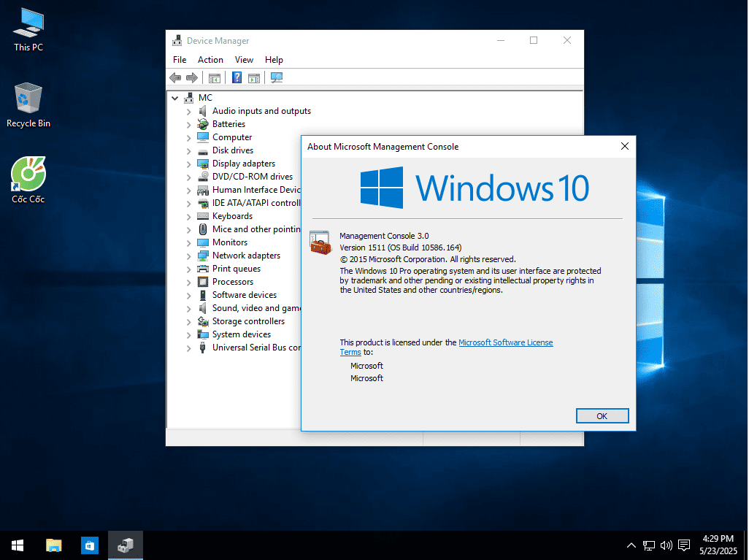Expand the Human Interface Devices category
The width and height of the screenshot is (749, 560).
[188, 190]
